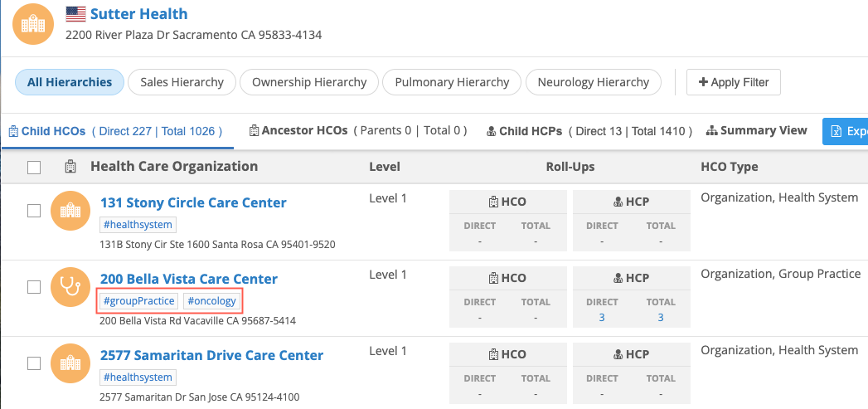Open the 200 Bella Vista Care Center link
Image resolution: width=868 pixels, height=409 pixels.
point(189,279)
